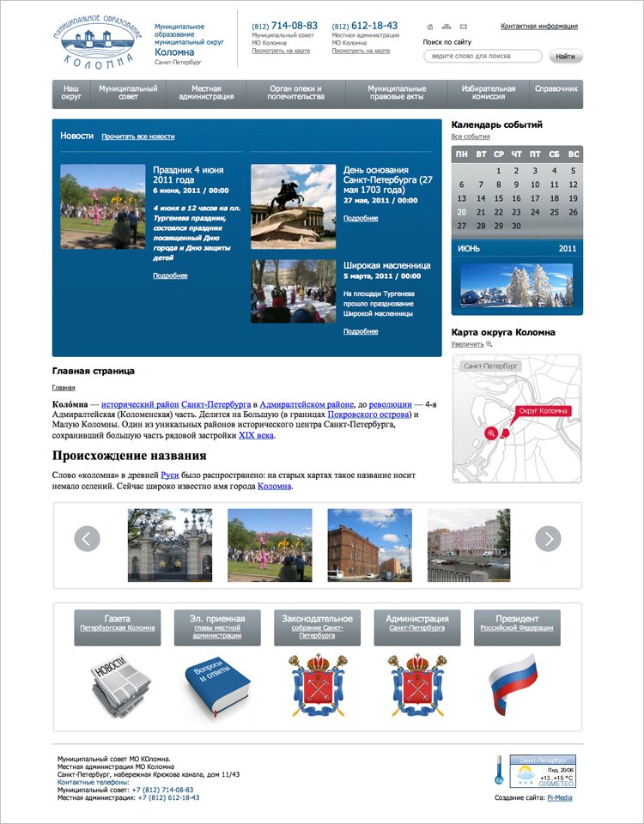Click the Найти search button

click(x=566, y=57)
